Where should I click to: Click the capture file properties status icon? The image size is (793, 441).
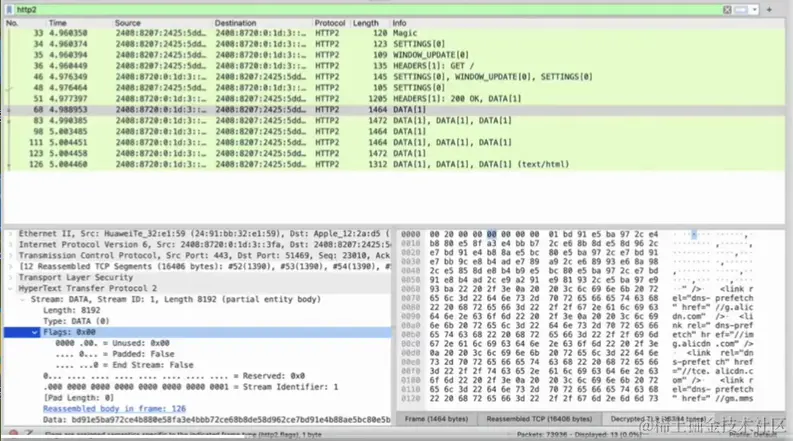click(29, 434)
